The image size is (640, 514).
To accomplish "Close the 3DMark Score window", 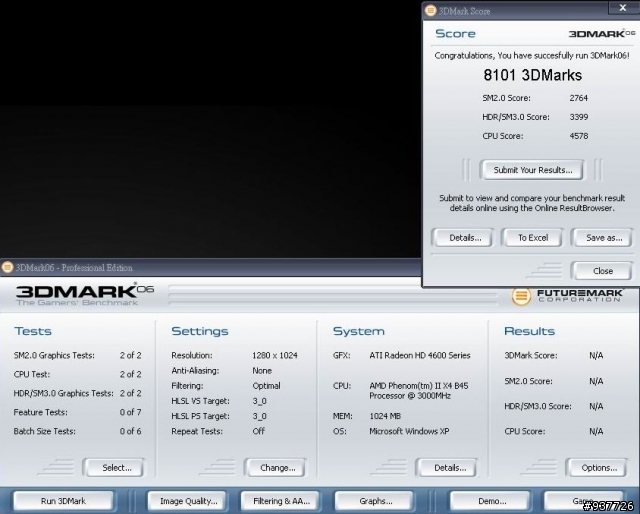I will pyautogui.click(x=622, y=8).
